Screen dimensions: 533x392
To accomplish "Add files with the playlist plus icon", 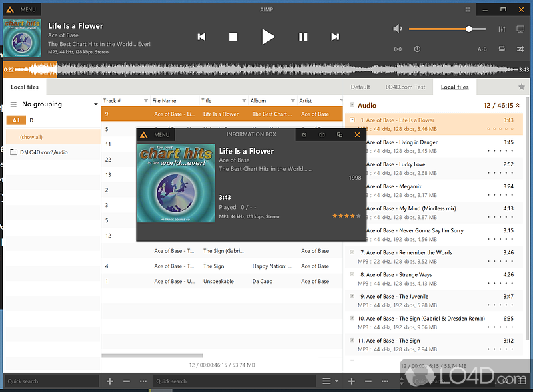I will (x=352, y=381).
